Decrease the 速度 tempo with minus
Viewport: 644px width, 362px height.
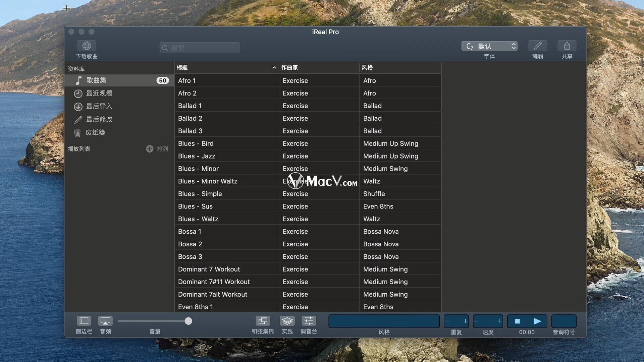click(476, 321)
